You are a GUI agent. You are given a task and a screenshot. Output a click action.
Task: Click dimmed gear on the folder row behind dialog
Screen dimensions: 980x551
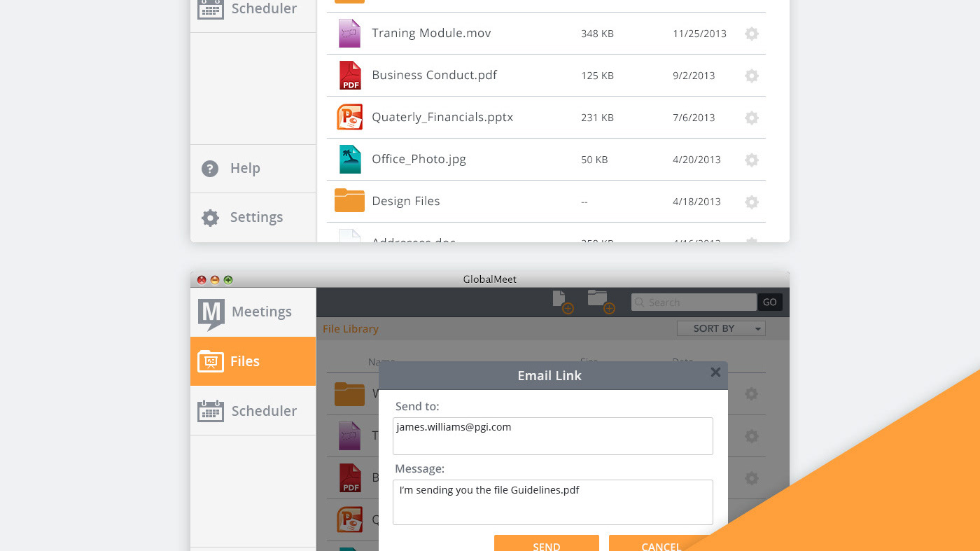[752, 394]
